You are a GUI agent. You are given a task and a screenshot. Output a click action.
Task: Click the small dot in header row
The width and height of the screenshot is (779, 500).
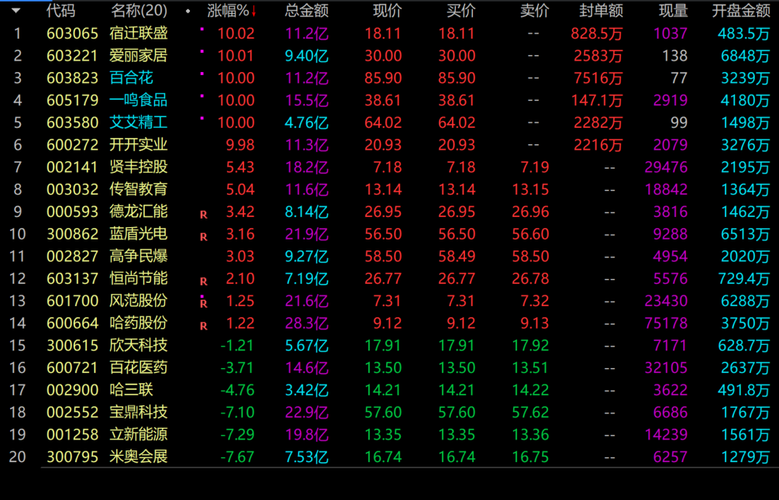click(x=188, y=11)
